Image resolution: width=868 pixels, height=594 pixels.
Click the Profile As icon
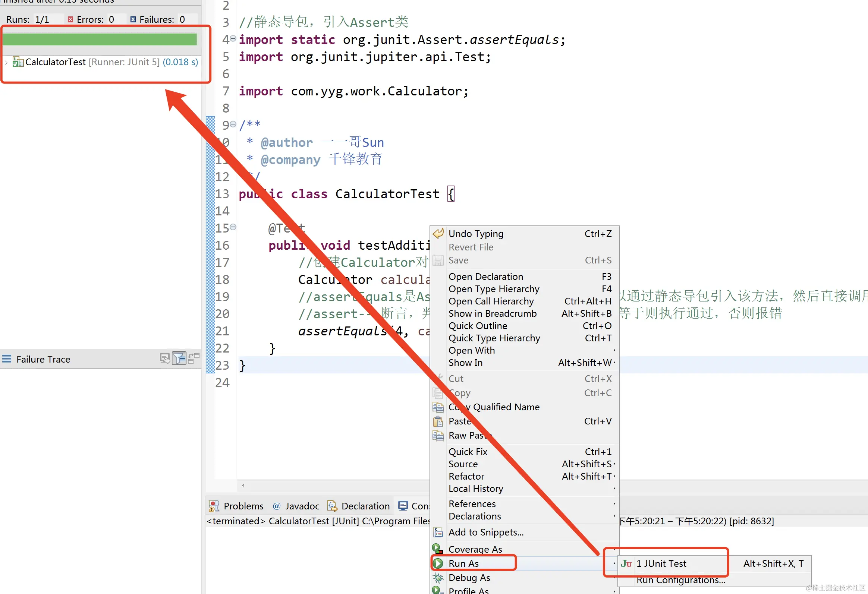pyautogui.click(x=437, y=590)
